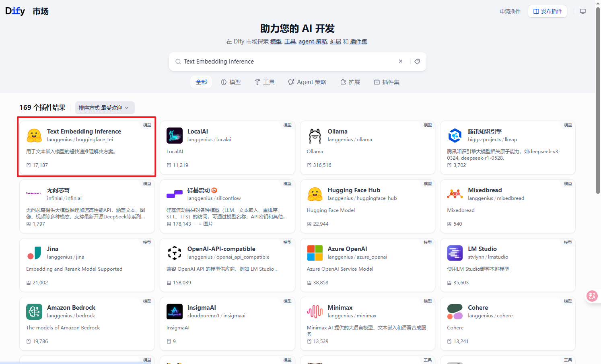Click 'Azure OpenAI Service Model' description
The width and height of the screenshot is (601, 364).
(340, 269)
